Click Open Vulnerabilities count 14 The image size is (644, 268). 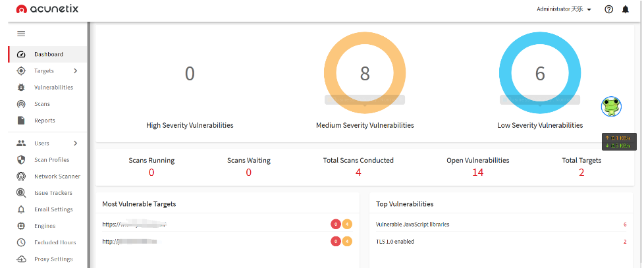point(477,173)
